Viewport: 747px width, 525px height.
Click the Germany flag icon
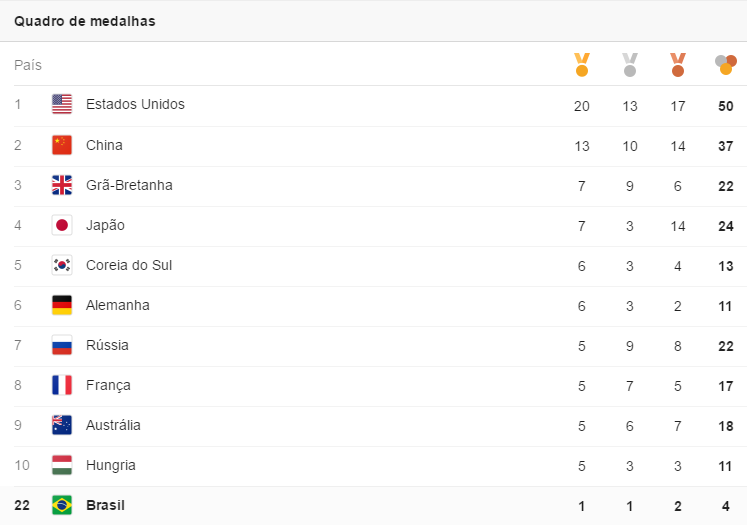point(62,305)
